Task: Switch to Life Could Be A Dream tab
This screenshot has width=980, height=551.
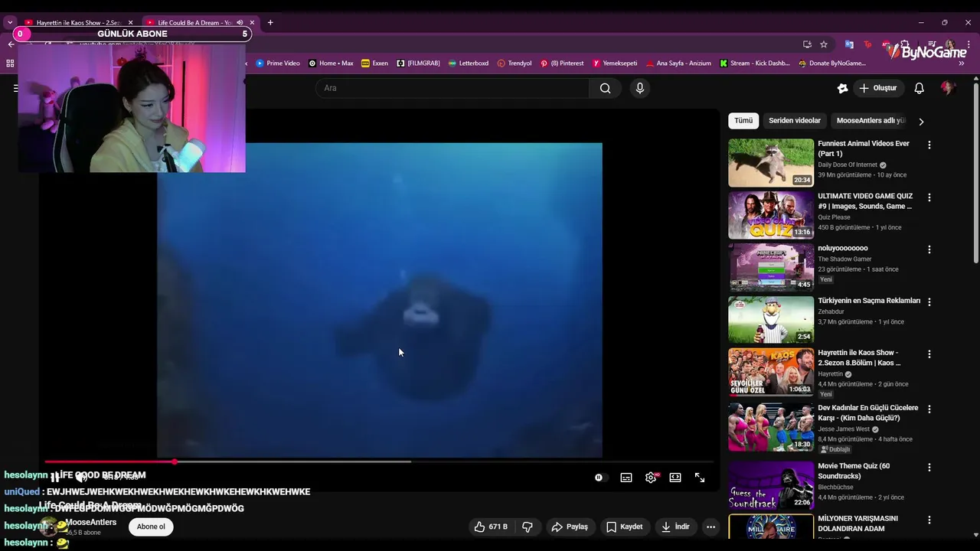Action: 194,23
